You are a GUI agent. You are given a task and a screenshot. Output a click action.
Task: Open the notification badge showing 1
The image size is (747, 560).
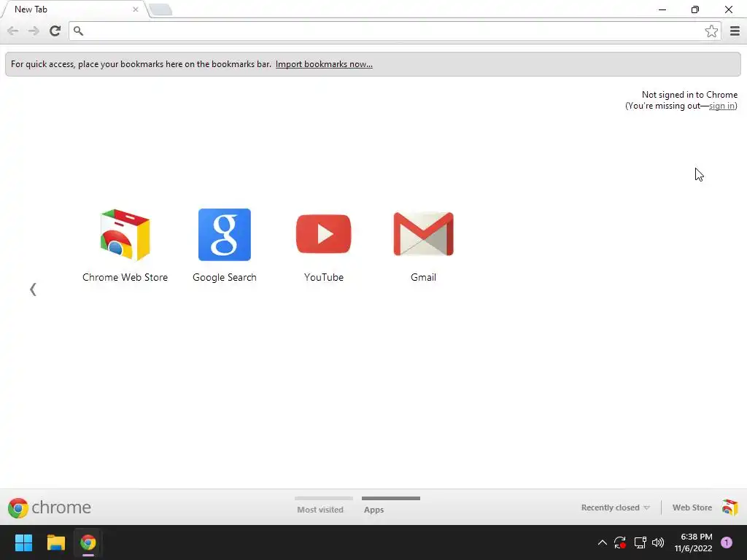(727, 542)
